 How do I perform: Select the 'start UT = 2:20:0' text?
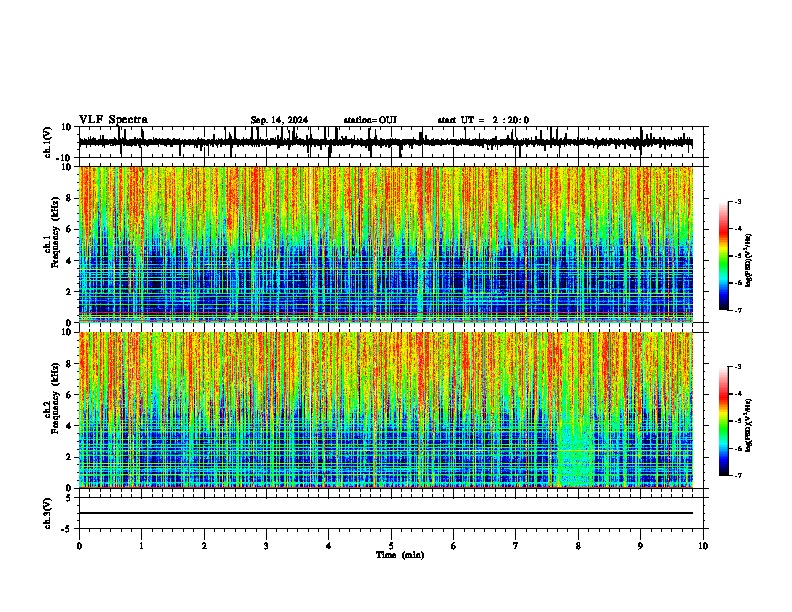point(483,120)
